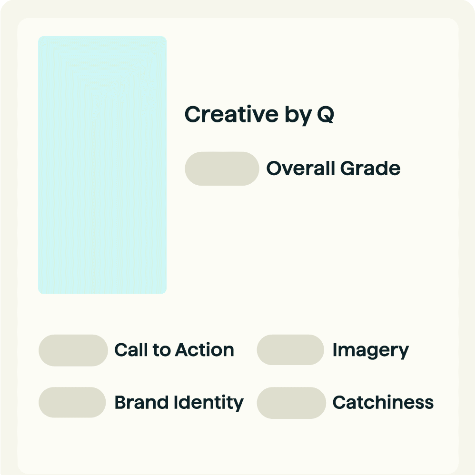Click the letter "Q" in the heading
476x476 pixels.
pyautogui.click(x=326, y=115)
